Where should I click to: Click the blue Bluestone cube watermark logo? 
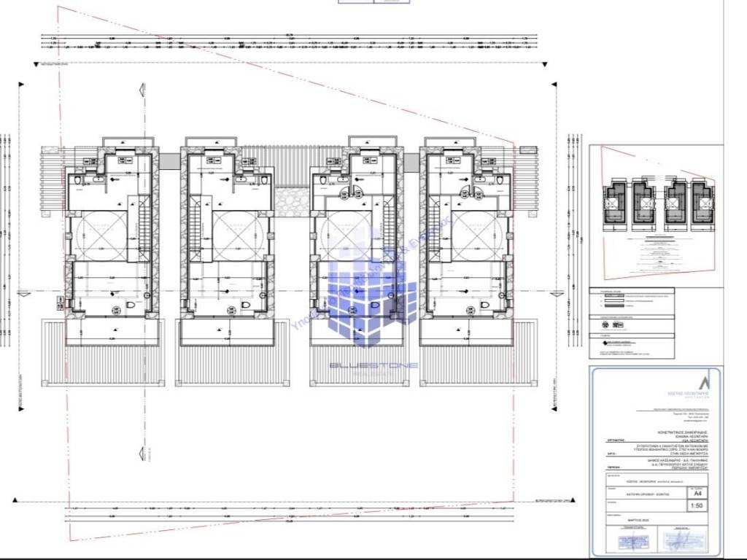click(373, 297)
